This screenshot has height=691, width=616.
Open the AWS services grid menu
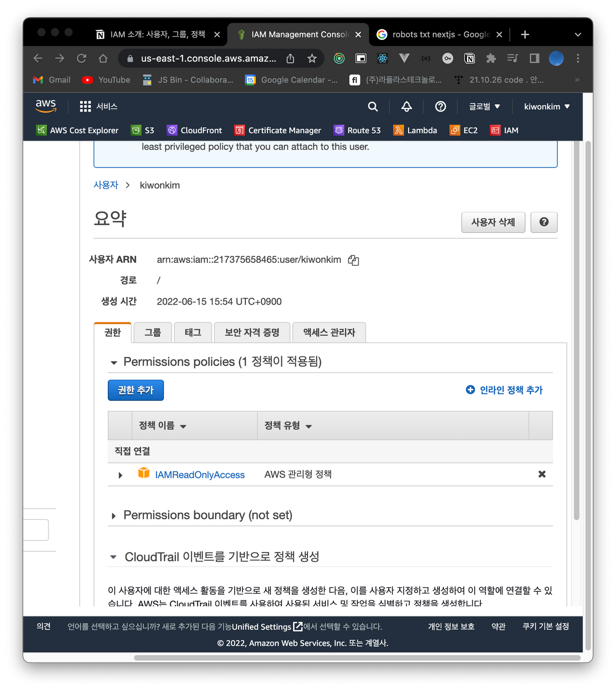pos(85,106)
